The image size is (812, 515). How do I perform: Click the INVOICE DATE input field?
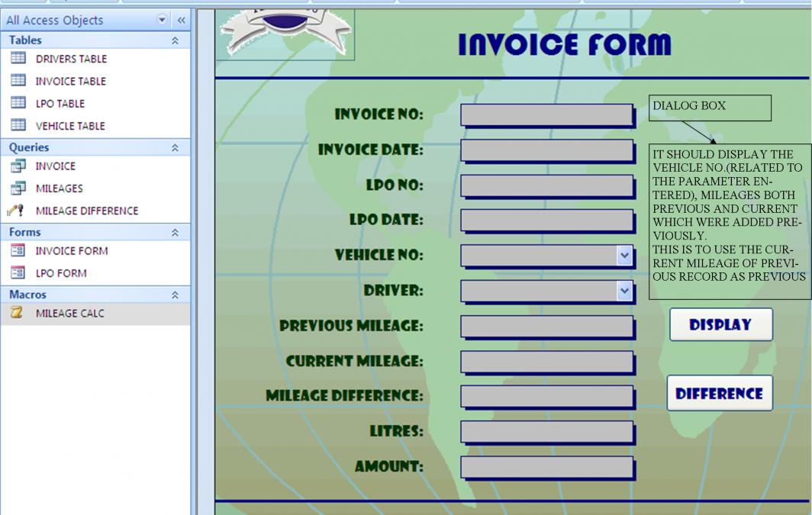tap(547, 150)
